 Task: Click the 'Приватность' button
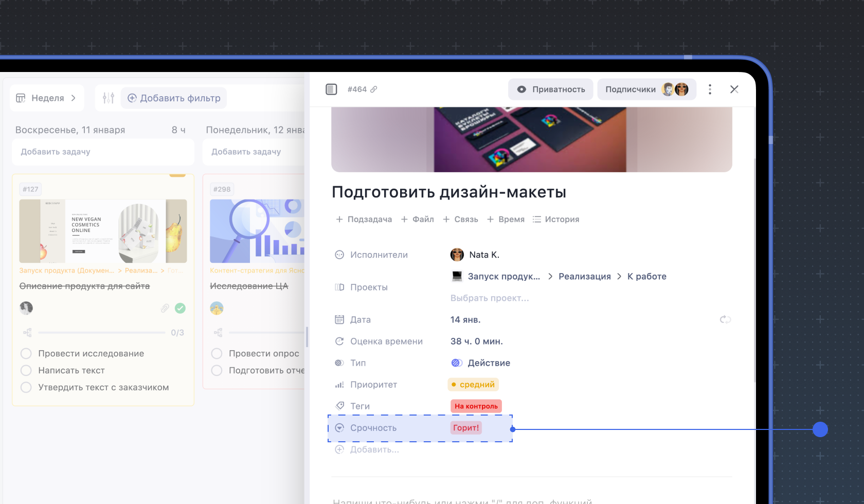pos(551,89)
